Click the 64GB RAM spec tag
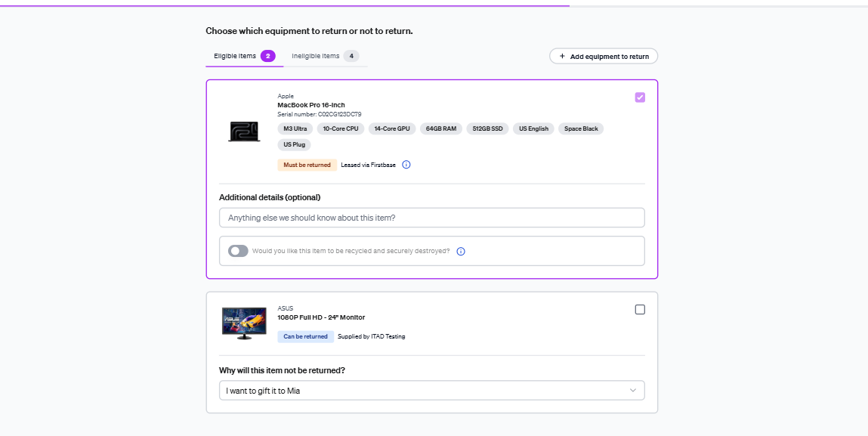The image size is (868, 436). [441, 128]
